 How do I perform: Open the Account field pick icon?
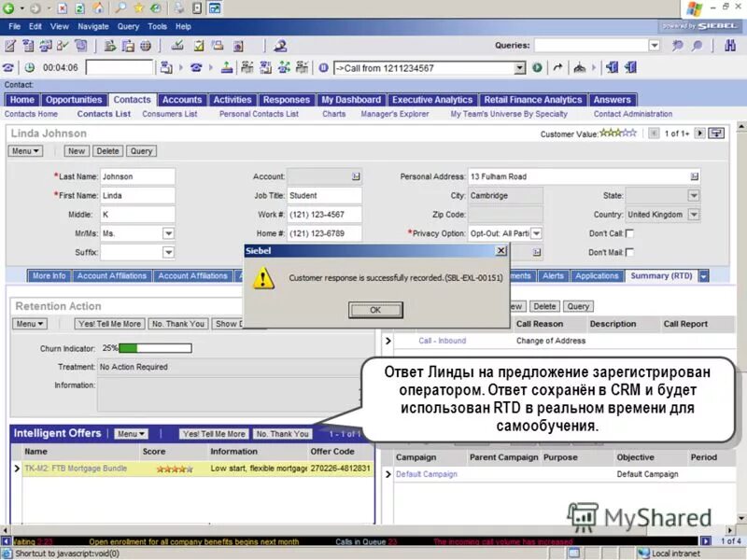click(356, 176)
